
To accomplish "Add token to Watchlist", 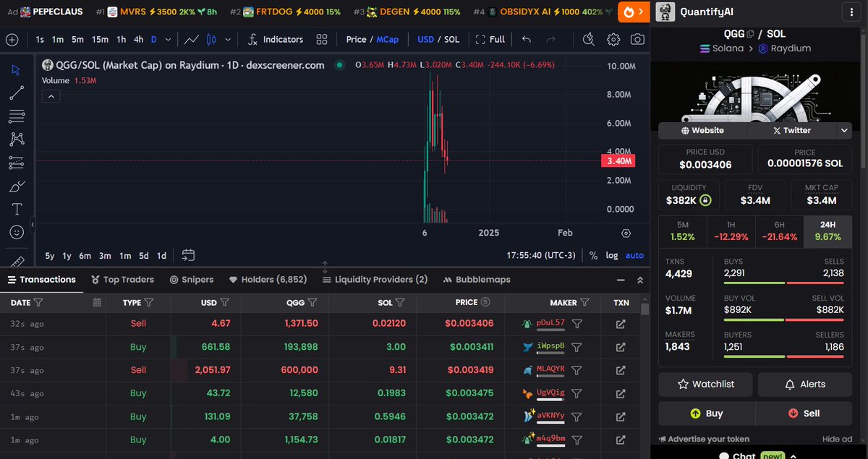I will coord(705,385).
